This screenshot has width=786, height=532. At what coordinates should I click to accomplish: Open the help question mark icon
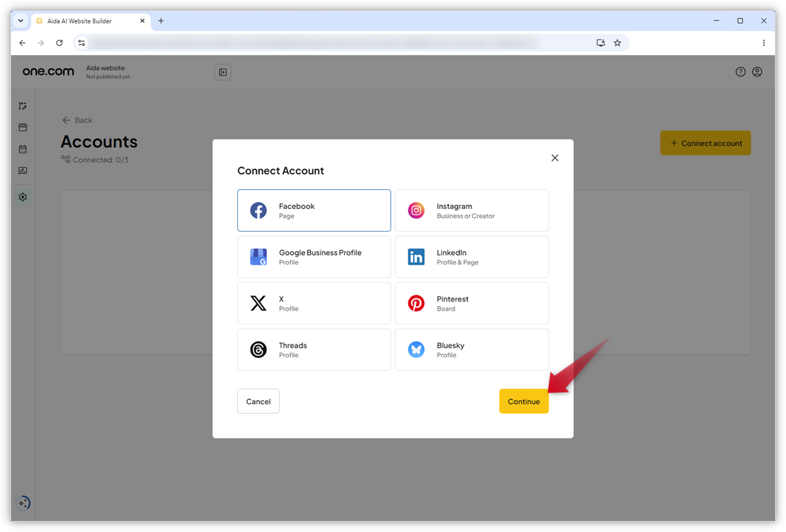(741, 71)
